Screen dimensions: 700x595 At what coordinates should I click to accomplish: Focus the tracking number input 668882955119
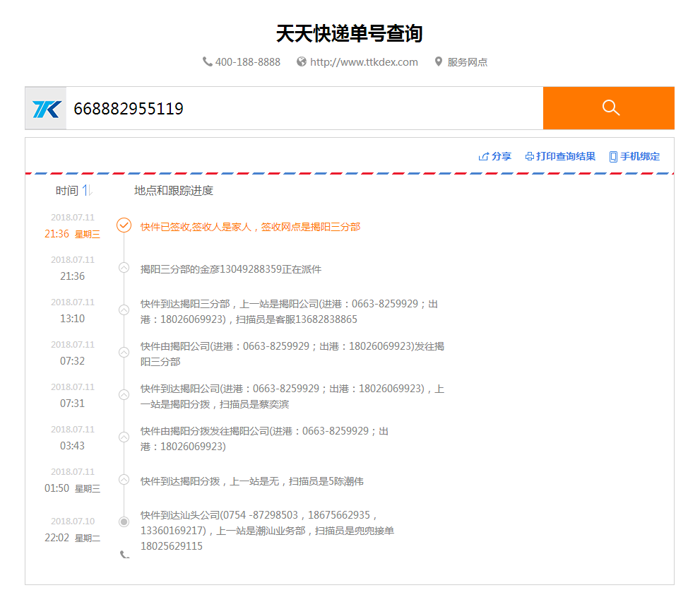[304, 108]
